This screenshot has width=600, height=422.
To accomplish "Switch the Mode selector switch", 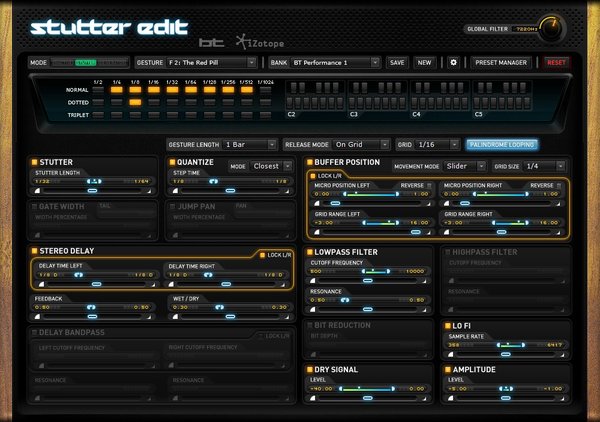I will [x=89, y=62].
